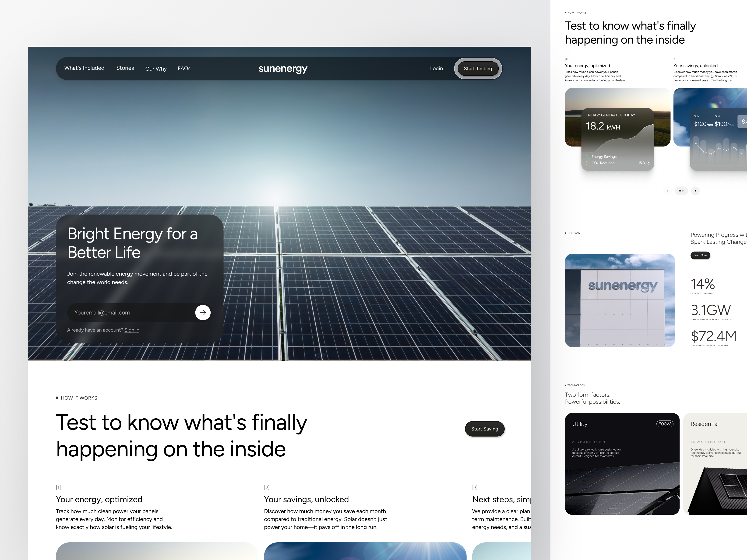Click the Solar $120/mo value

pos(703,124)
